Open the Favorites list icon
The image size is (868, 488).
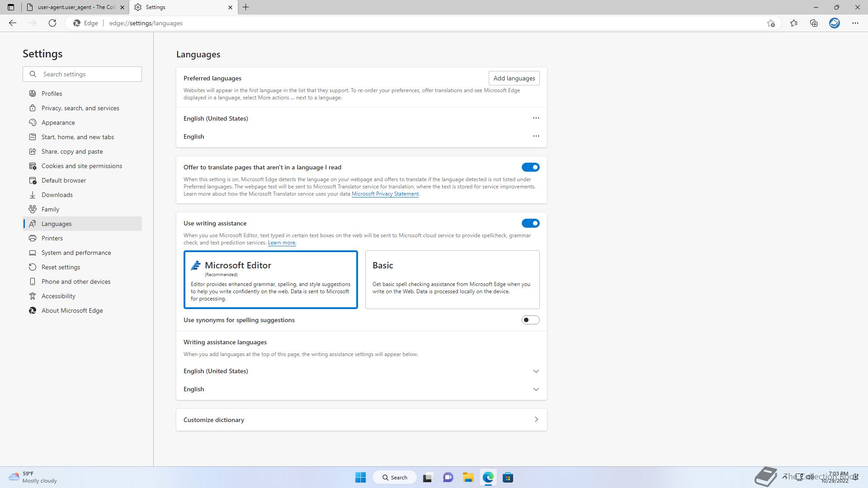(794, 23)
